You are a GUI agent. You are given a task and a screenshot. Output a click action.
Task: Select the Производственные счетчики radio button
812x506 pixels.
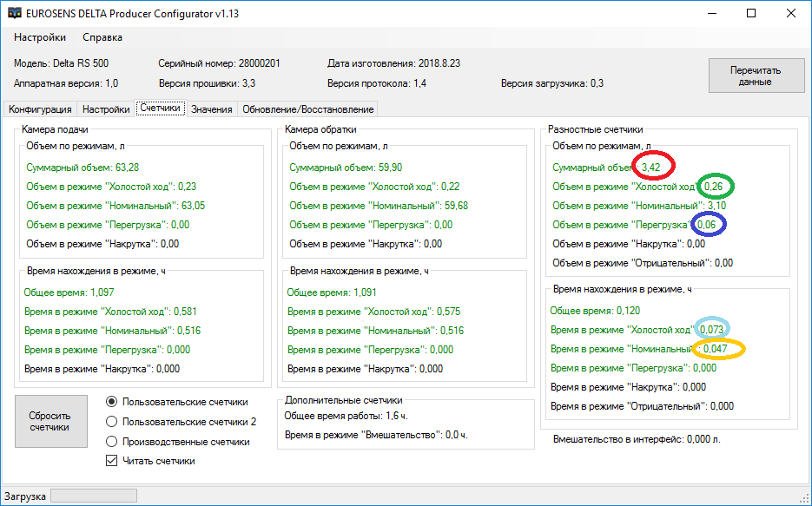click(x=111, y=442)
